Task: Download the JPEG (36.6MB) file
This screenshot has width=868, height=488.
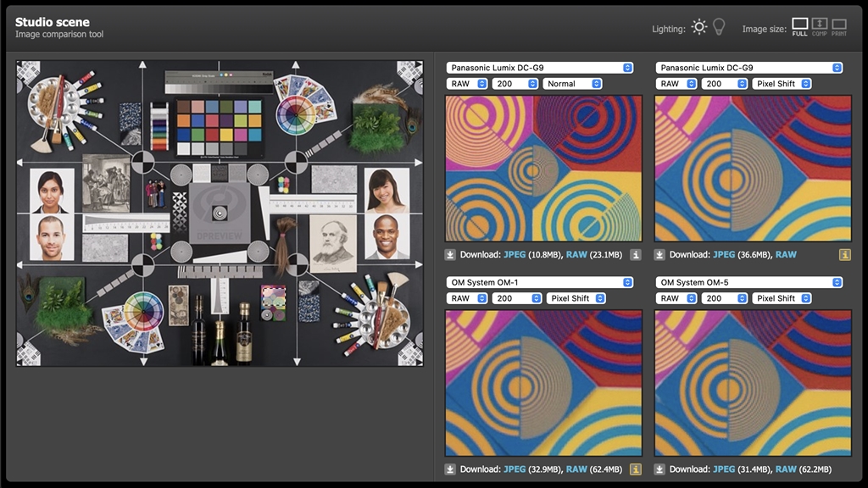Action: click(x=724, y=254)
